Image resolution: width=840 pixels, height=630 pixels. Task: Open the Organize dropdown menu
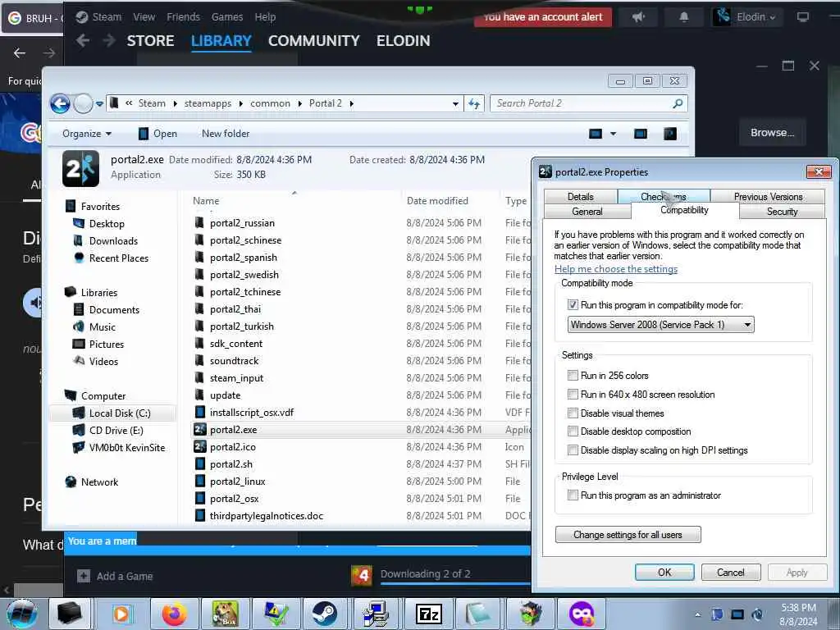tap(87, 134)
